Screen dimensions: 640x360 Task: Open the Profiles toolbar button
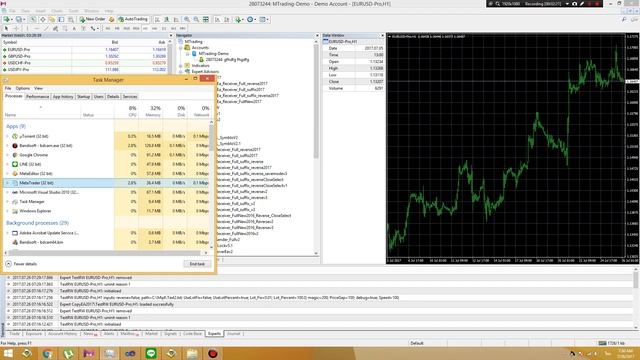(x=18, y=19)
